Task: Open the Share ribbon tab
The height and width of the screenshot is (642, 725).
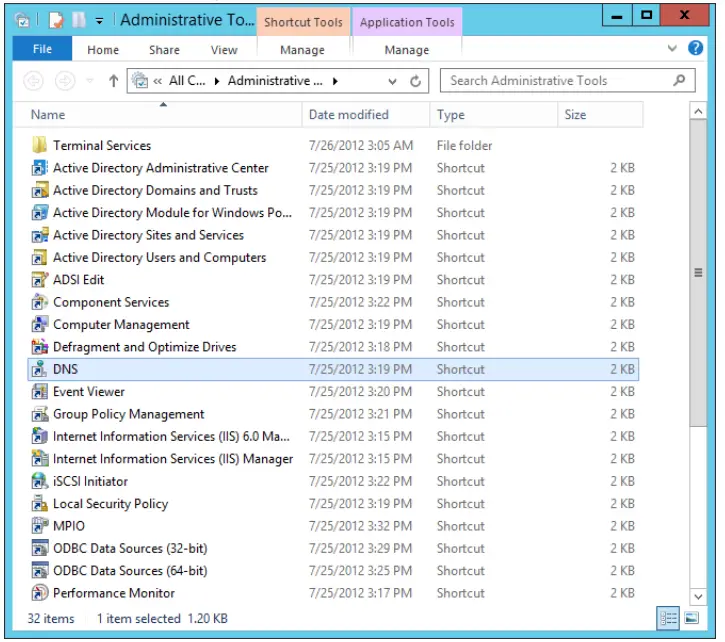Action: [164, 49]
